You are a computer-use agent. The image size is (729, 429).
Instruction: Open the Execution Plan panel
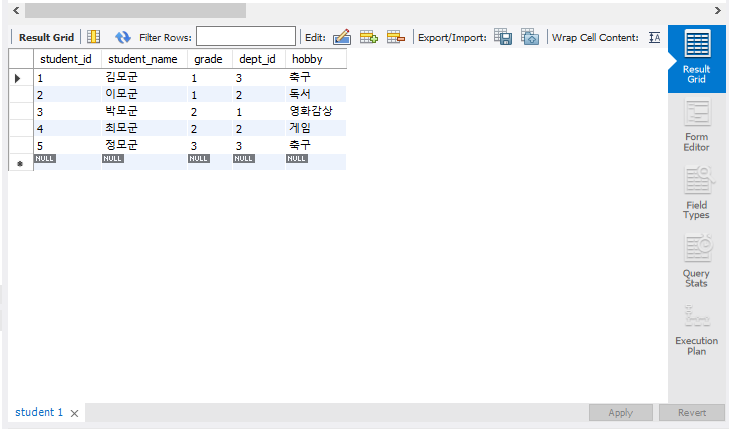(x=696, y=330)
